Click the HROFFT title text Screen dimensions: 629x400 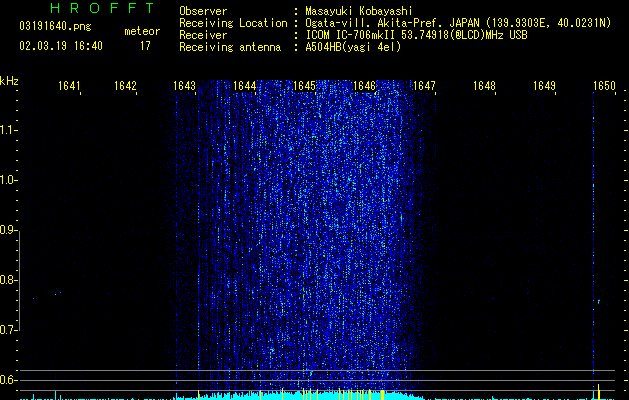103,8
